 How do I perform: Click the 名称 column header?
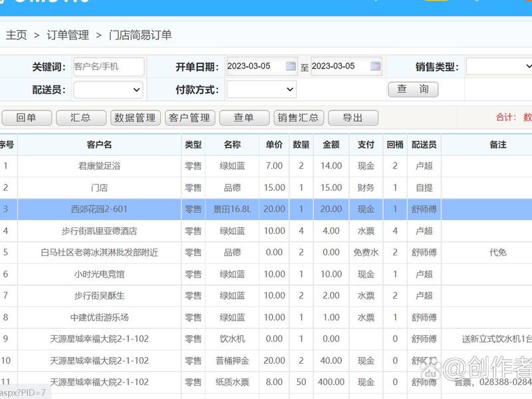tap(232, 144)
